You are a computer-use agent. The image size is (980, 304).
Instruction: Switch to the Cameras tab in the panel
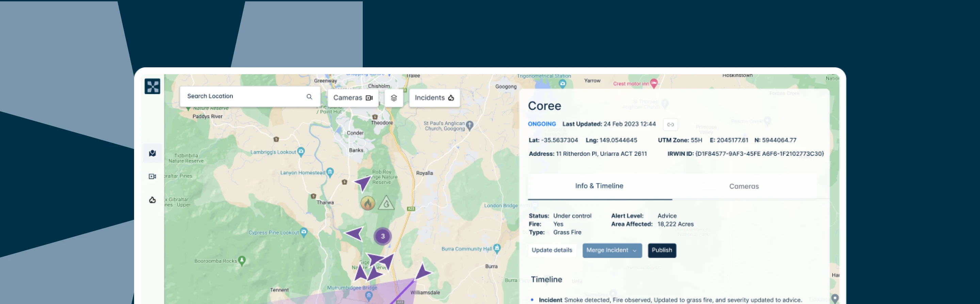pyautogui.click(x=744, y=186)
